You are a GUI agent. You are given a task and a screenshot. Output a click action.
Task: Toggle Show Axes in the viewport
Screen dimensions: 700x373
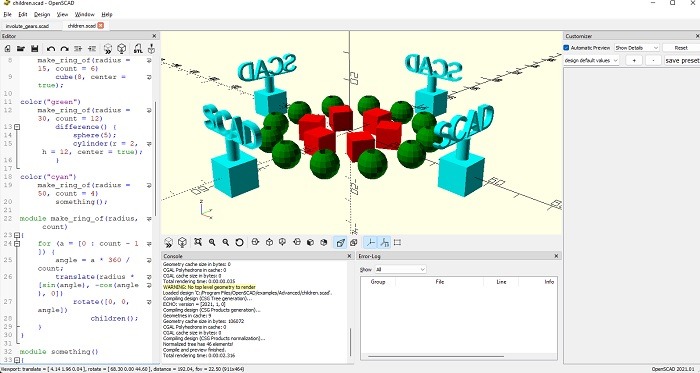pyautogui.click(x=370, y=242)
